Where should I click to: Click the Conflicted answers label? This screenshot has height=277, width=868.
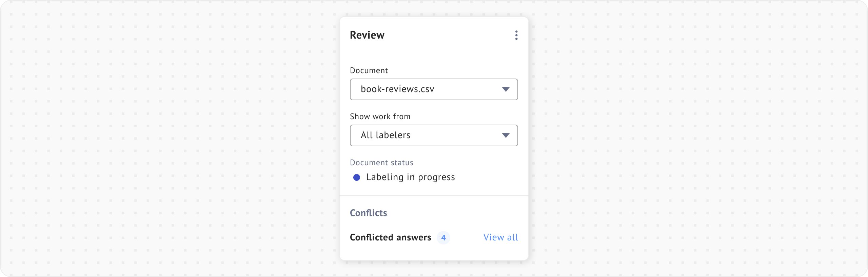click(x=391, y=237)
